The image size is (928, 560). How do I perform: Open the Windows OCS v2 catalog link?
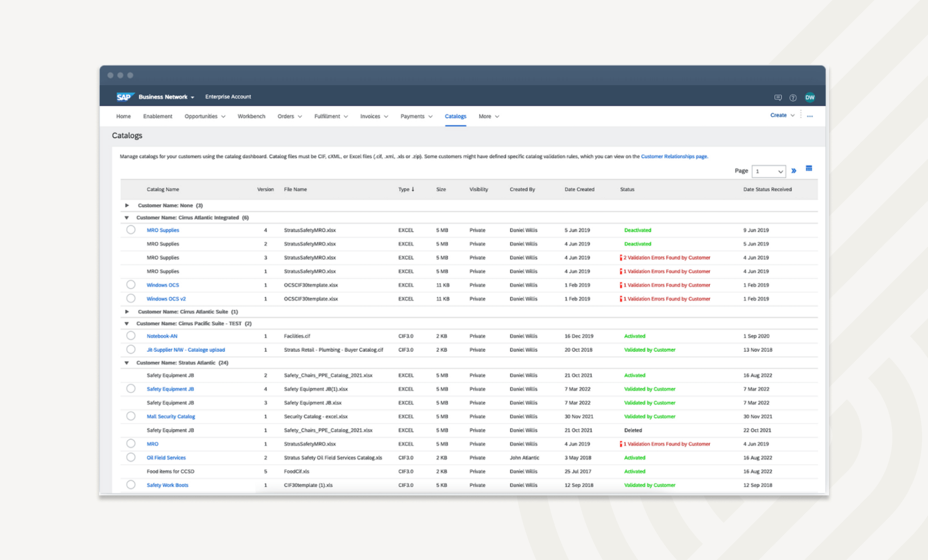click(166, 299)
